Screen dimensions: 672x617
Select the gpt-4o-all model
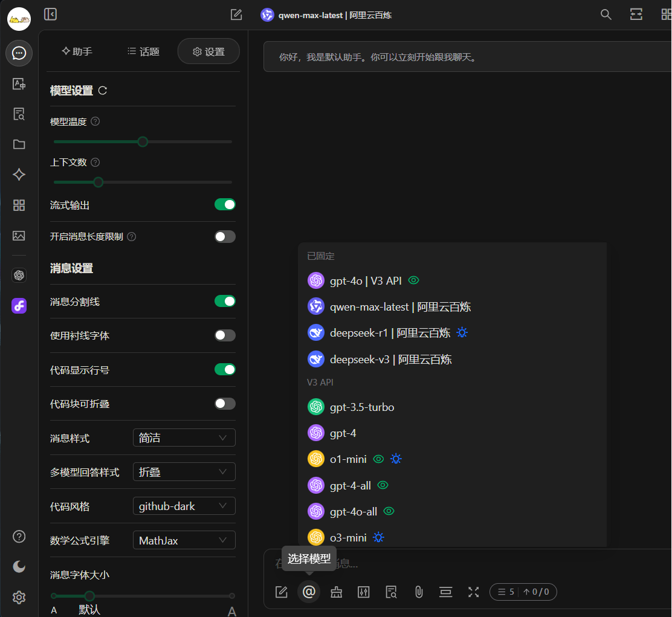(x=452, y=512)
